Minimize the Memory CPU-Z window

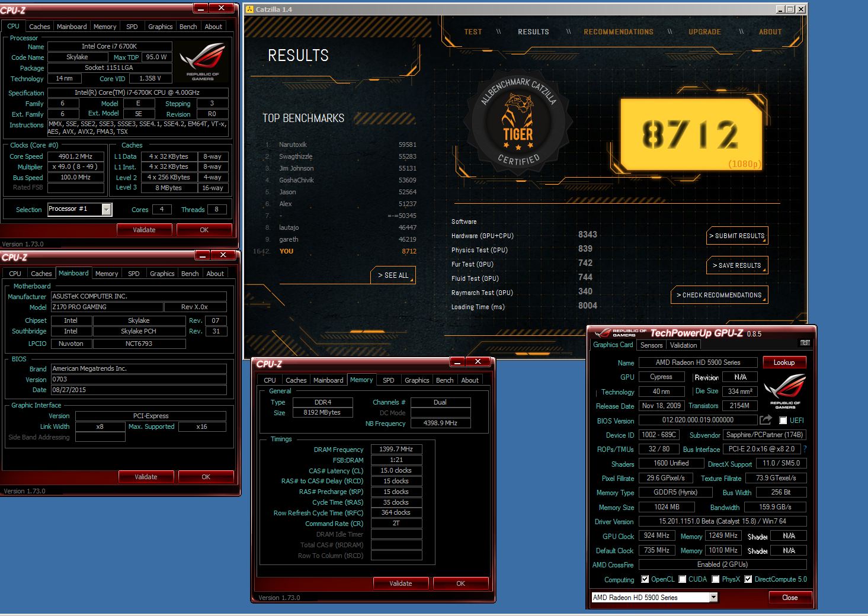(457, 361)
